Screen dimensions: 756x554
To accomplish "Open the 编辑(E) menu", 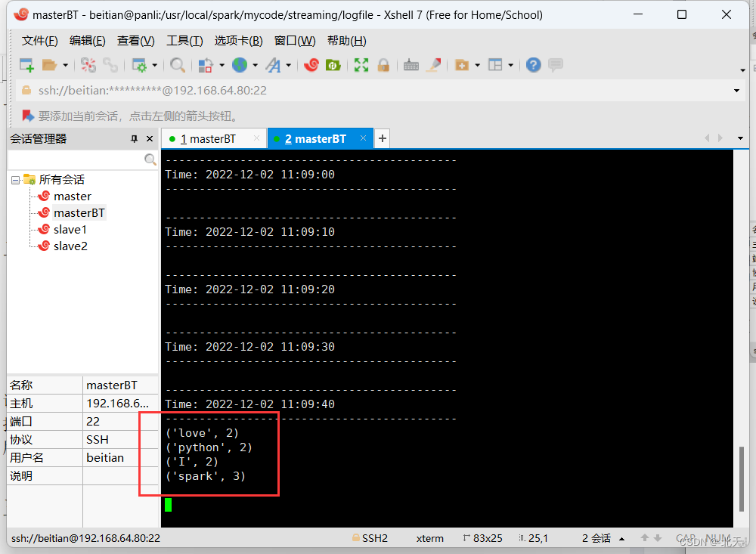I will (x=87, y=41).
